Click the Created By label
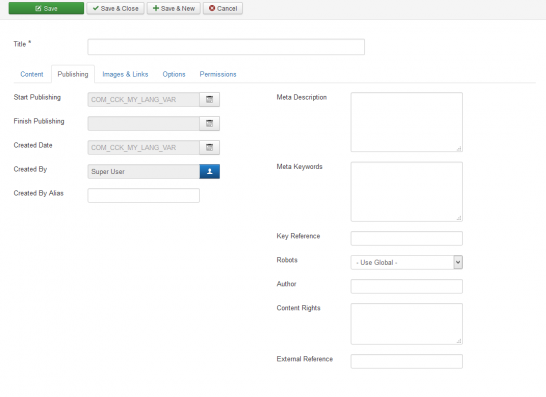The width and height of the screenshot is (546, 397). pos(30,169)
